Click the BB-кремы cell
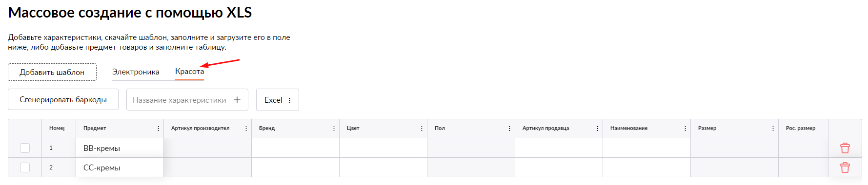Viewport: 868px width, 185px height. pyautogui.click(x=120, y=148)
